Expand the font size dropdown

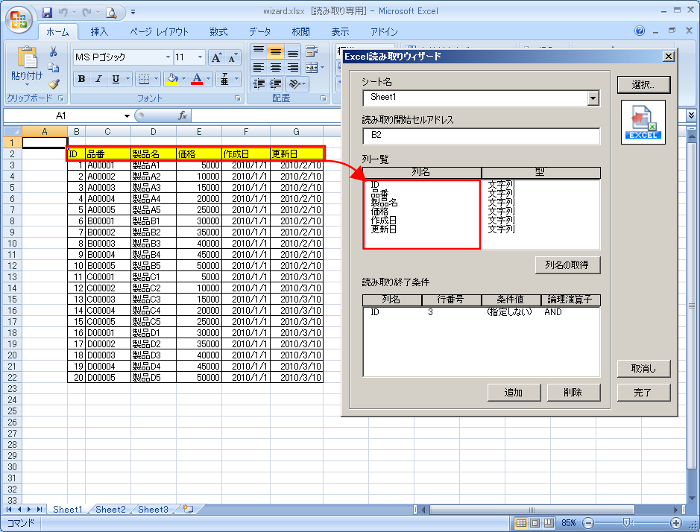(x=201, y=58)
